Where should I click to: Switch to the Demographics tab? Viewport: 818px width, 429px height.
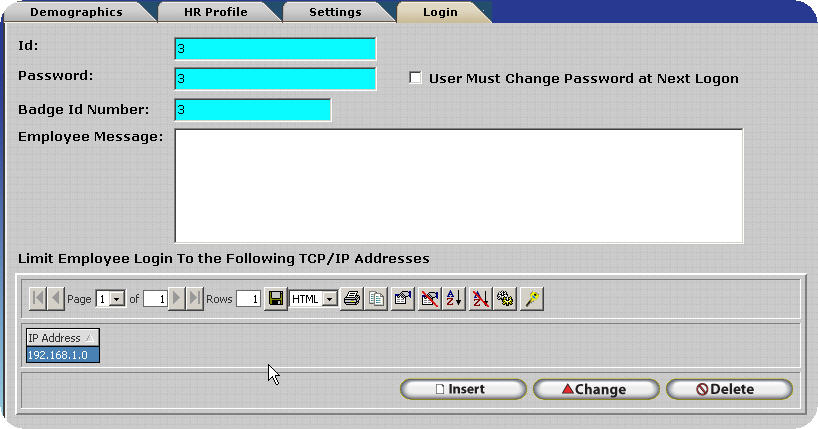pyautogui.click(x=76, y=13)
